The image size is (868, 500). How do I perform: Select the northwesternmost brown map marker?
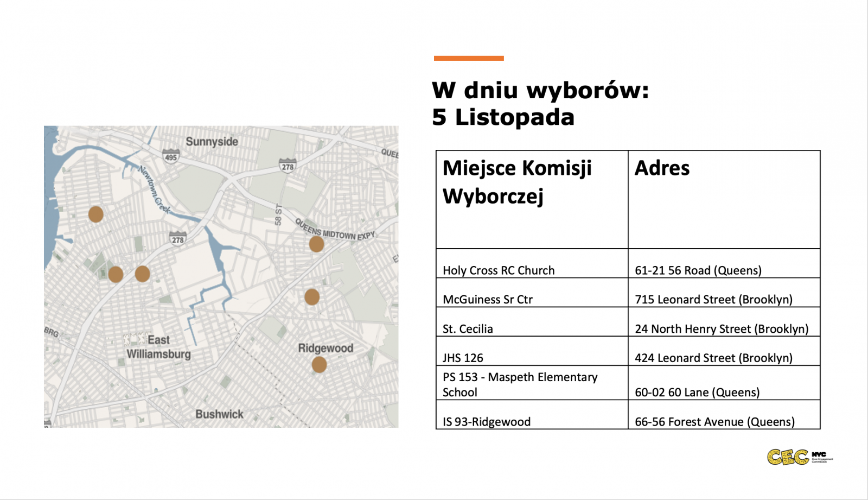coord(96,214)
